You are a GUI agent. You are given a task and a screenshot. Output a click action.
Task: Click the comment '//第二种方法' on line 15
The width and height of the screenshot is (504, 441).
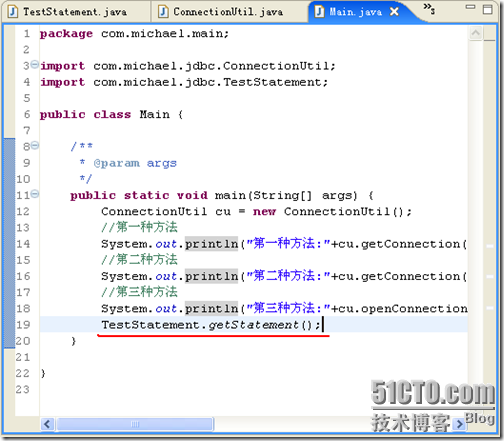pos(139,260)
